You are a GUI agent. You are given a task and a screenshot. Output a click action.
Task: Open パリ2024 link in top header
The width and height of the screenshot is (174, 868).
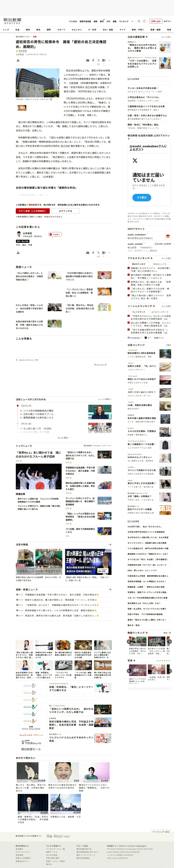coord(73,21)
